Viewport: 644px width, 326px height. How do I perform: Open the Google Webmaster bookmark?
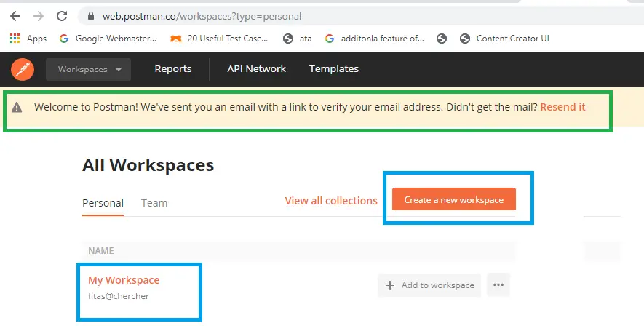pos(108,38)
